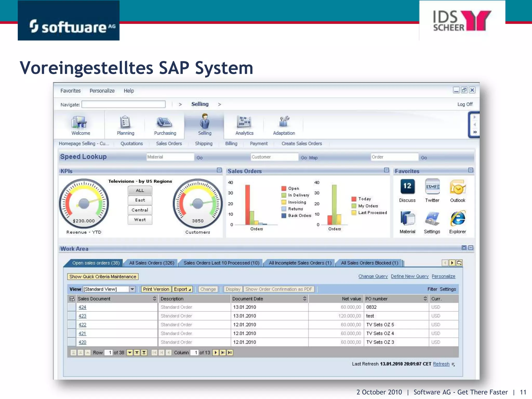
Task: Click the Navigate input field
Action: (x=123, y=104)
